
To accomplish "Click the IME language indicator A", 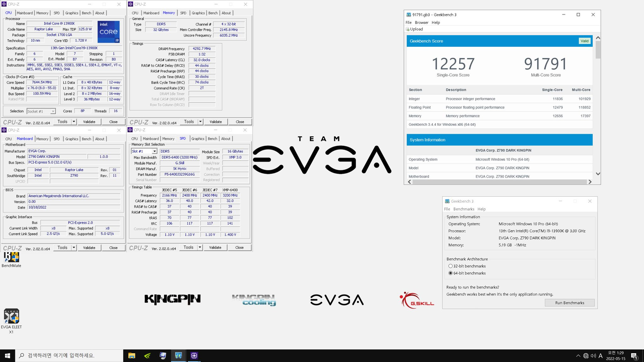I will coord(601,356).
